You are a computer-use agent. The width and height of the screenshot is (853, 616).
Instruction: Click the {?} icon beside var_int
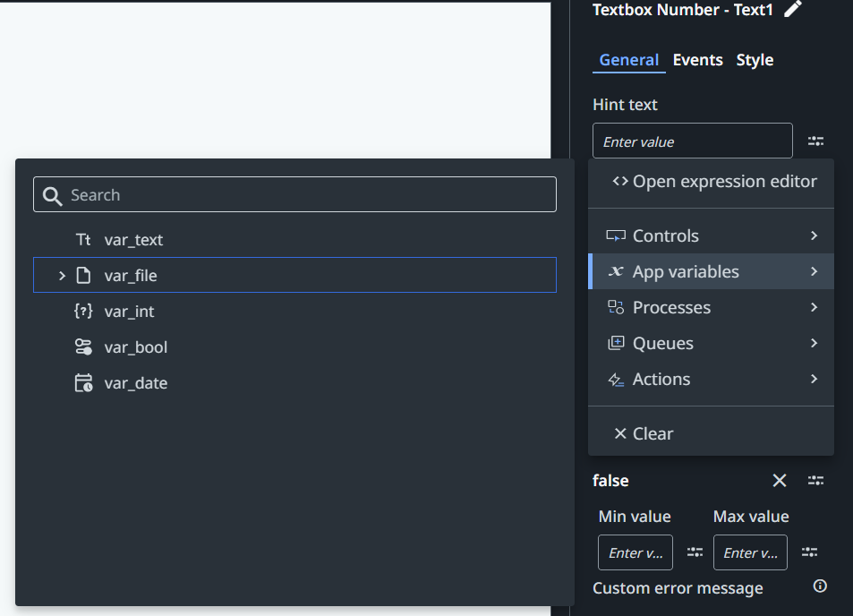click(x=82, y=311)
